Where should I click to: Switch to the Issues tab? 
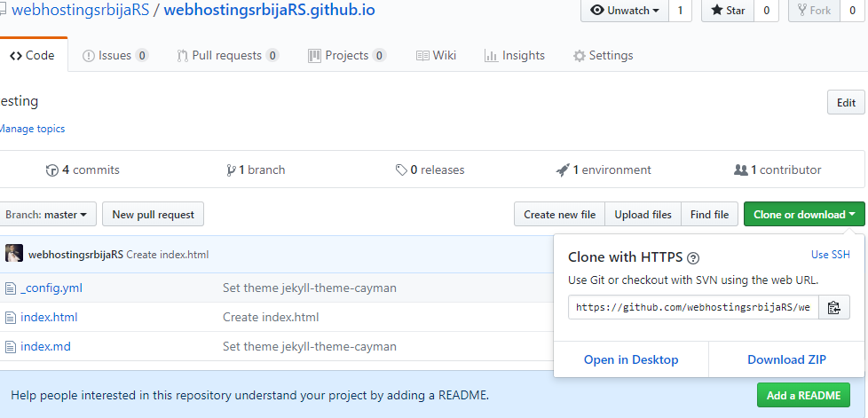coord(115,55)
